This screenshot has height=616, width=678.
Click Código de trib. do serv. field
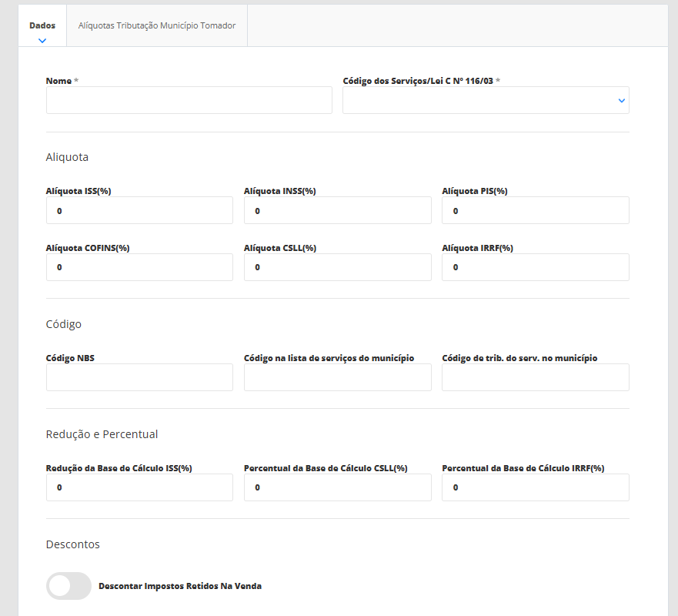coord(535,377)
